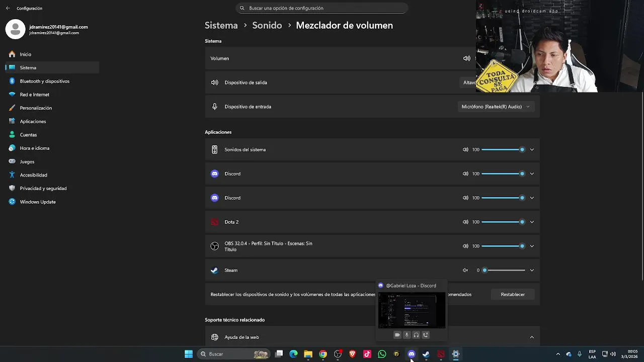Open tray volume speaker icon
This screenshot has width=644, height=362.
tap(613, 354)
